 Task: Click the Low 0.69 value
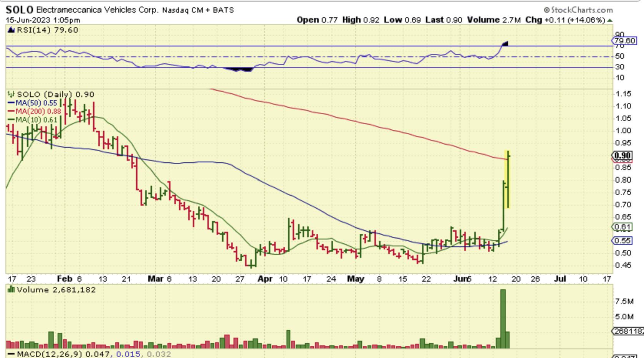402,20
